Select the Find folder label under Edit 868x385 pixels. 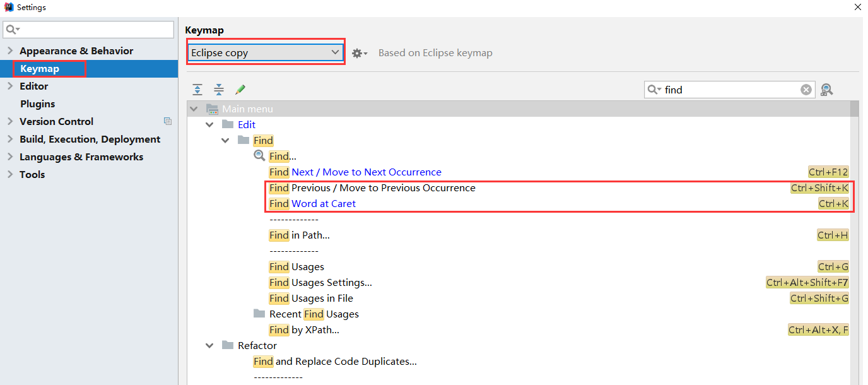[264, 140]
